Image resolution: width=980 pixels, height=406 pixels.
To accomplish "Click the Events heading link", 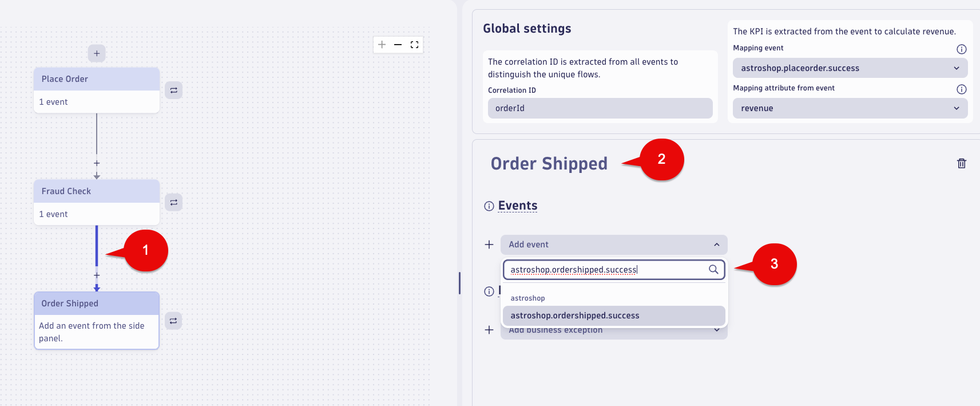I will coord(518,206).
